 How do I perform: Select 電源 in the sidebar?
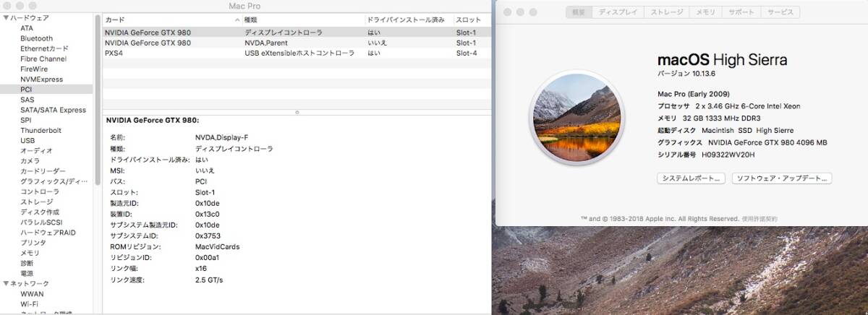[x=27, y=273]
